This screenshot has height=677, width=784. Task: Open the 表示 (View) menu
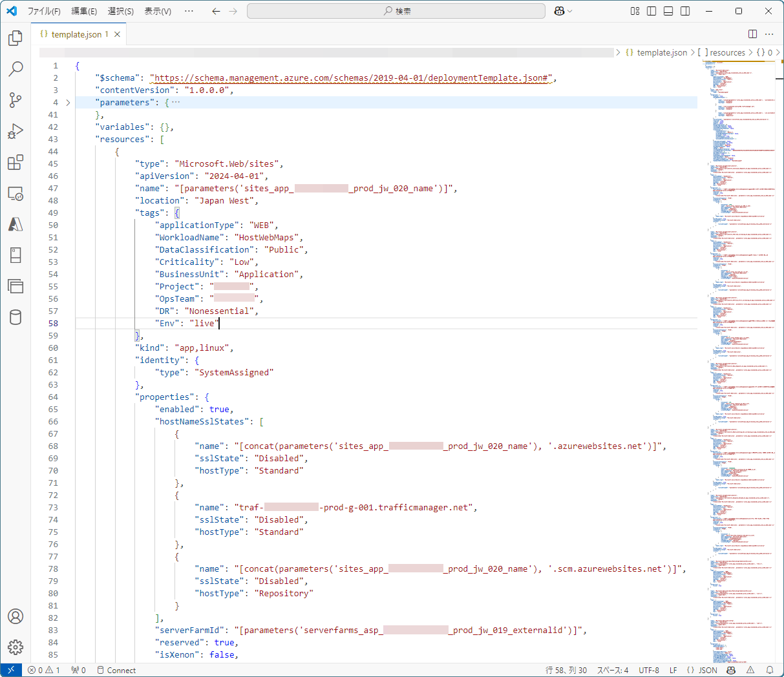point(156,11)
